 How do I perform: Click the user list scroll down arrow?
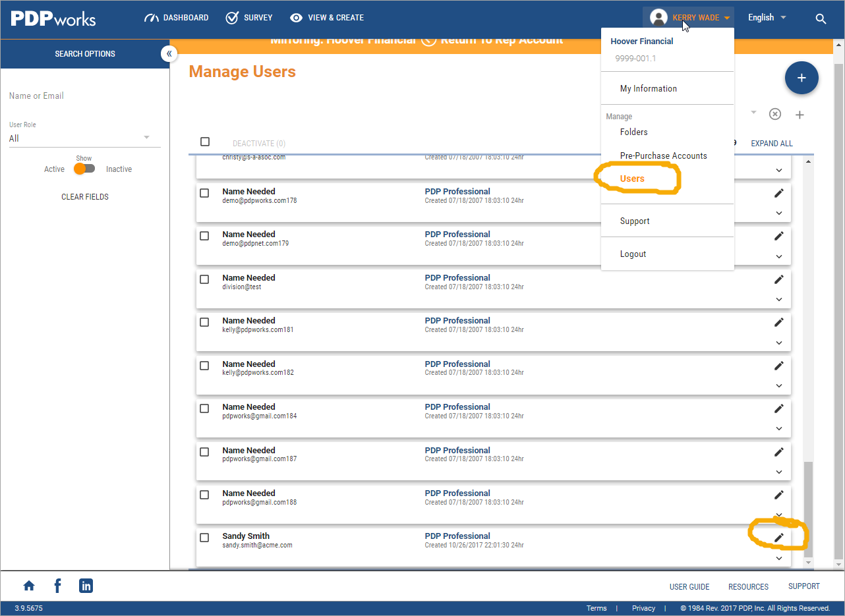pos(808,563)
